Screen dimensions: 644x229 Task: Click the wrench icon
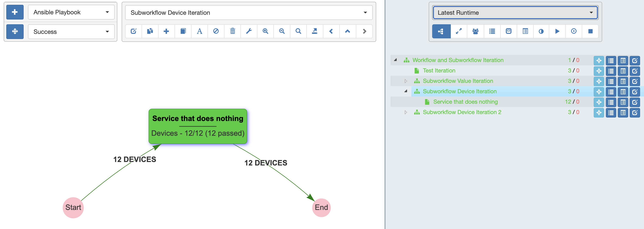[249, 31]
